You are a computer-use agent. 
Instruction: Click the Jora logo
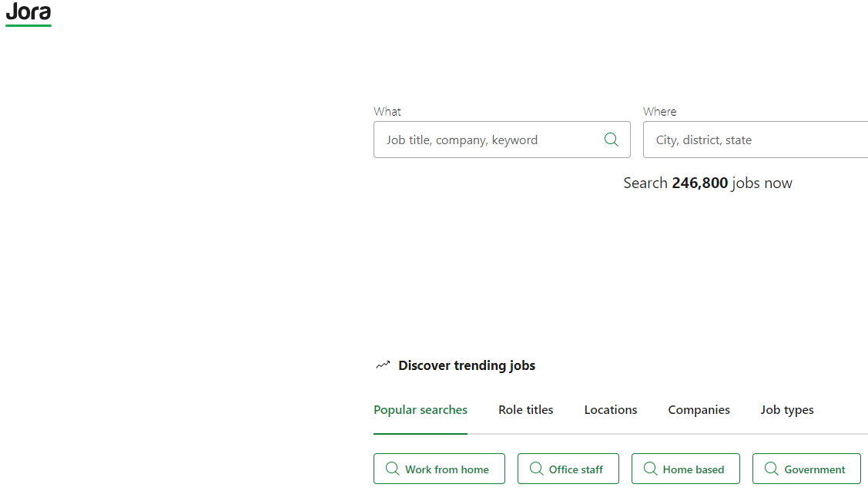28,14
